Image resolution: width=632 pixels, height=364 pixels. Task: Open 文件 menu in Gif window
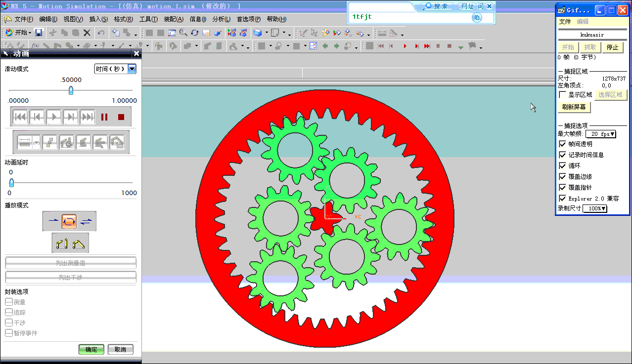565,22
